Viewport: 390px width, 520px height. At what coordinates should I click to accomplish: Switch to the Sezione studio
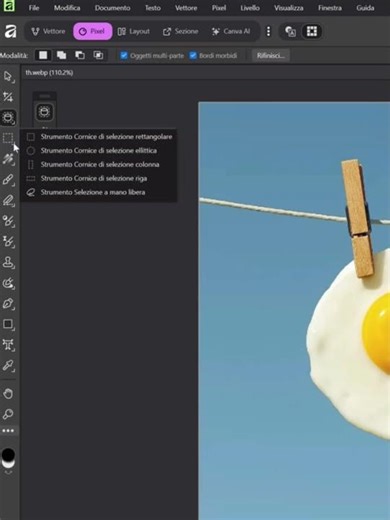pyautogui.click(x=180, y=32)
